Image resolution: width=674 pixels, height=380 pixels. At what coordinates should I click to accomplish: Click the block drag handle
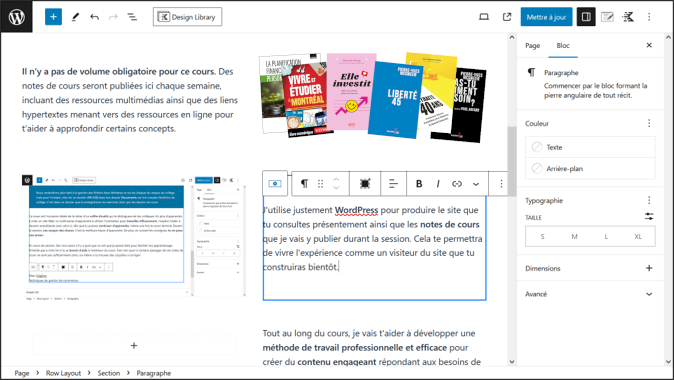point(320,184)
